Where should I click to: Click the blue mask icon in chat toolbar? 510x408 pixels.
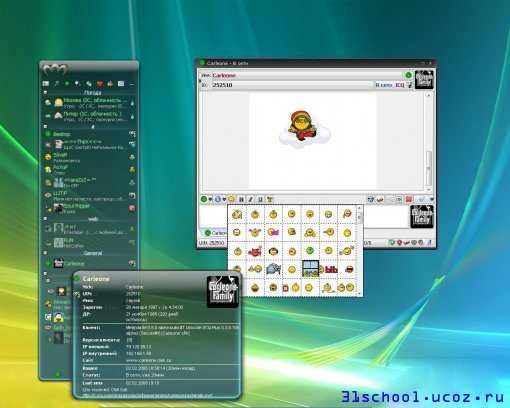371,199
